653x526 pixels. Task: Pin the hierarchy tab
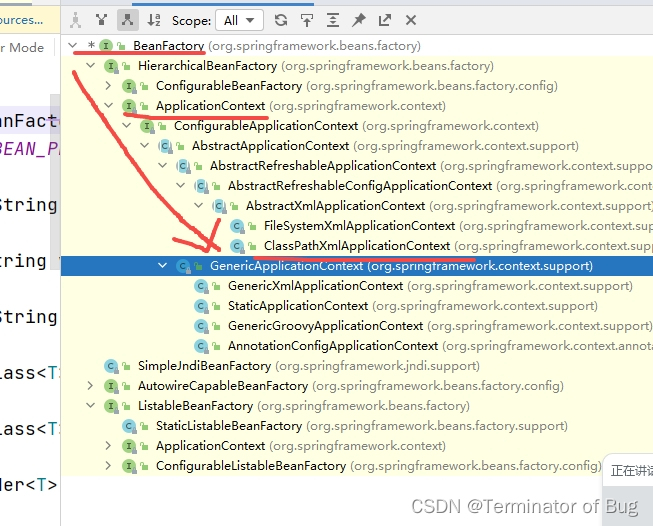pos(359,20)
